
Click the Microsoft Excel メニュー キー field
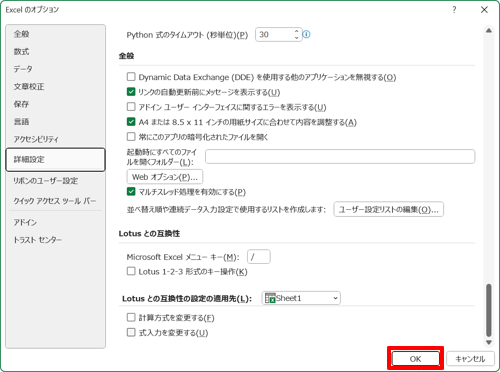[x=259, y=257]
